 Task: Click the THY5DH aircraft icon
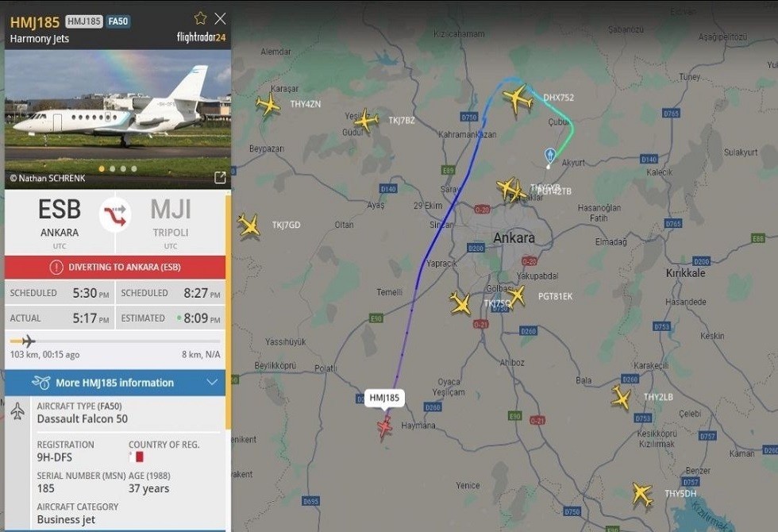click(x=642, y=494)
